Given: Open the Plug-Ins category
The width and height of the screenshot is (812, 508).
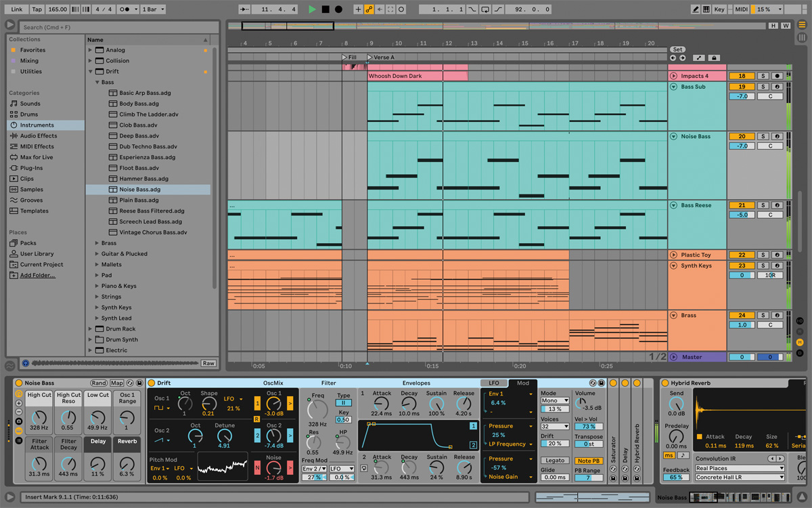Looking at the screenshot, I should 31,168.
